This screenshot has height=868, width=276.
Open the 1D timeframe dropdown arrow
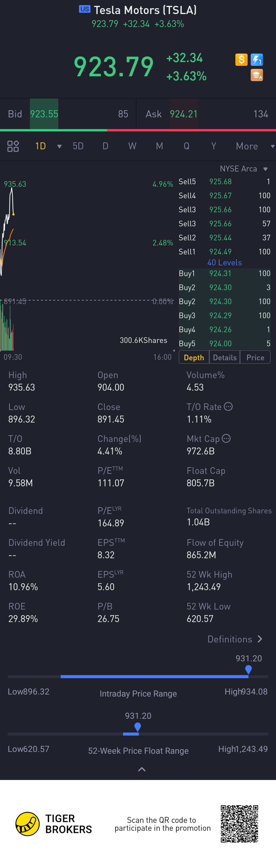pos(59,146)
